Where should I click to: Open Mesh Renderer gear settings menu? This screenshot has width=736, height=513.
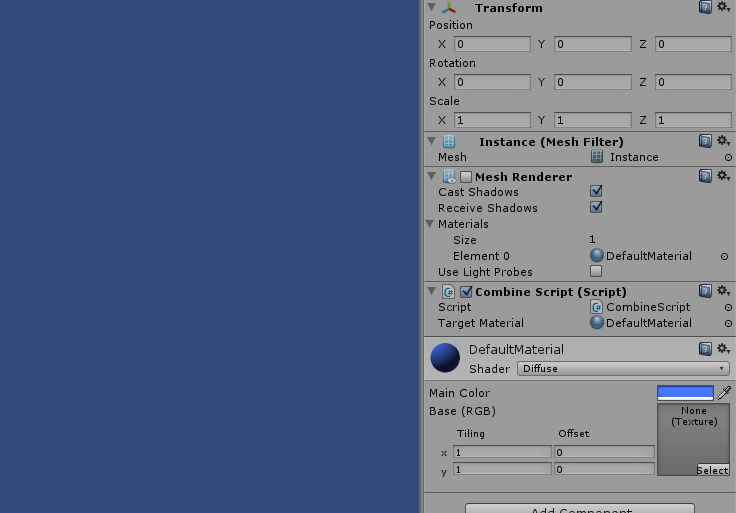click(x=723, y=176)
